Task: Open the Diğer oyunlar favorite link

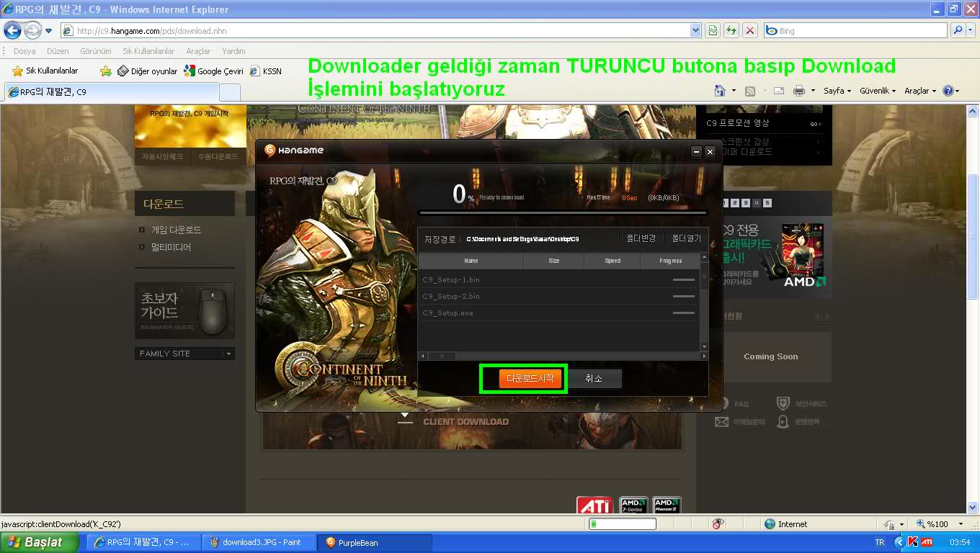Action: (147, 71)
